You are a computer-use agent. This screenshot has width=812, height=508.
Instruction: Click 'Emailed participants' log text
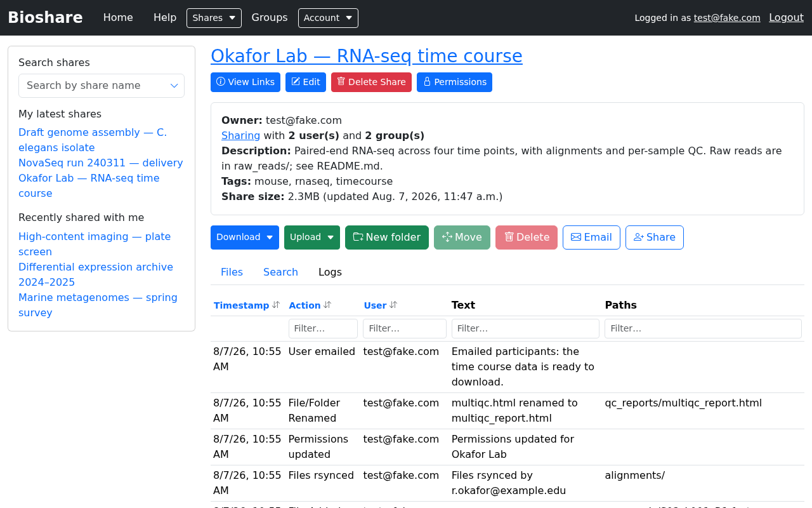pyautogui.click(x=523, y=366)
